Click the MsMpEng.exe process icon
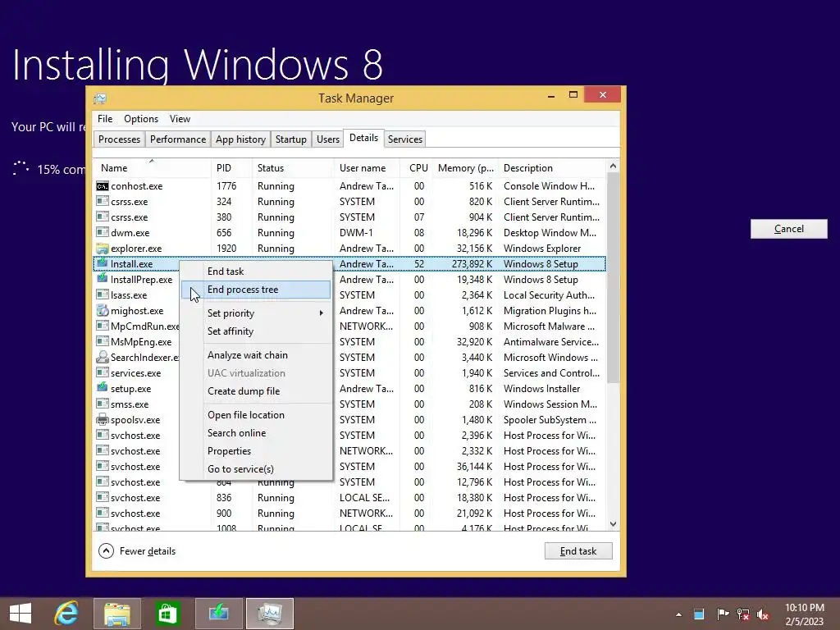The image size is (840, 630). tap(102, 342)
